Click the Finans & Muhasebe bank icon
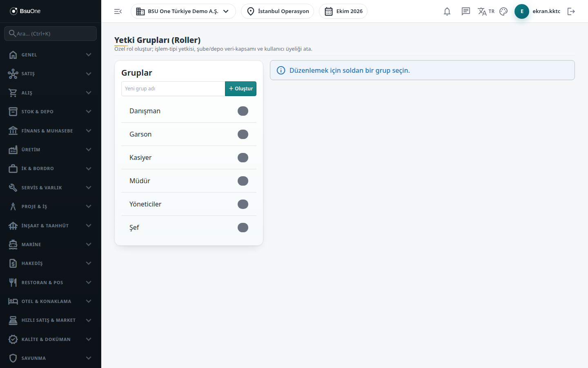This screenshot has height=368, width=588. pos(13,131)
